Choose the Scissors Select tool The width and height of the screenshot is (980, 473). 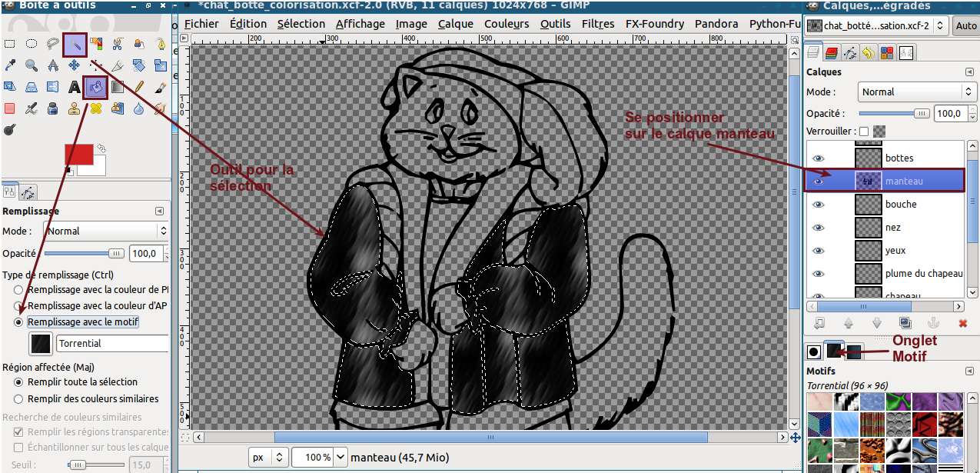point(118,44)
